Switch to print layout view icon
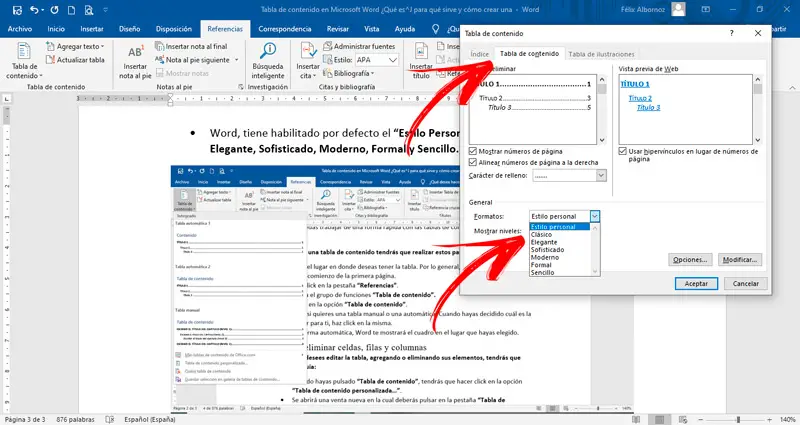The image size is (800, 425). [660, 419]
